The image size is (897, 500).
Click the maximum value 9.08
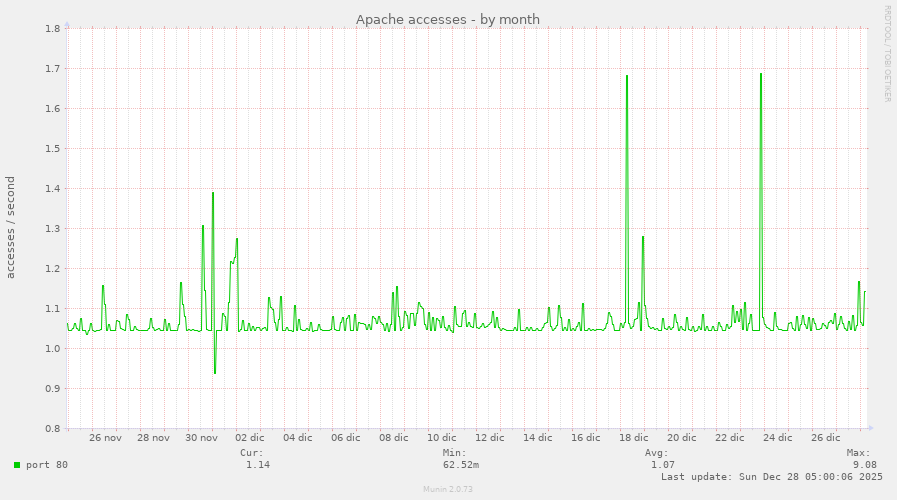(865, 465)
